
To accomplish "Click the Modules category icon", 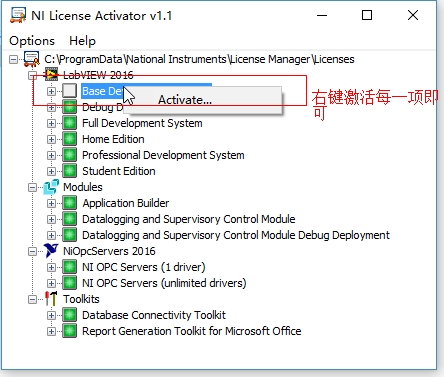I will pyautogui.click(x=51, y=187).
